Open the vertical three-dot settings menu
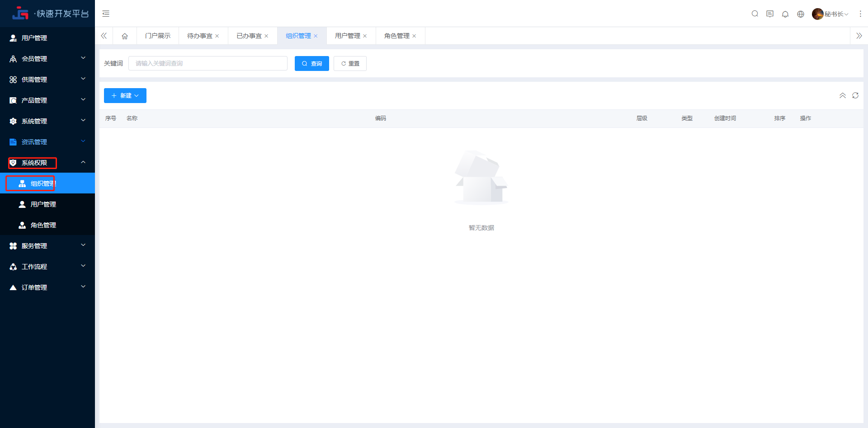Screen dimensions: 868x428 860,14
